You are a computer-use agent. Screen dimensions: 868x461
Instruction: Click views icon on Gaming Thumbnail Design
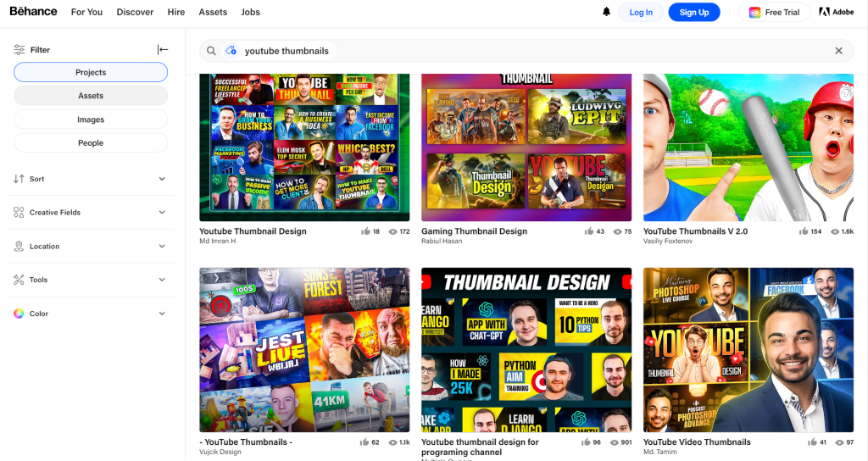tap(617, 232)
